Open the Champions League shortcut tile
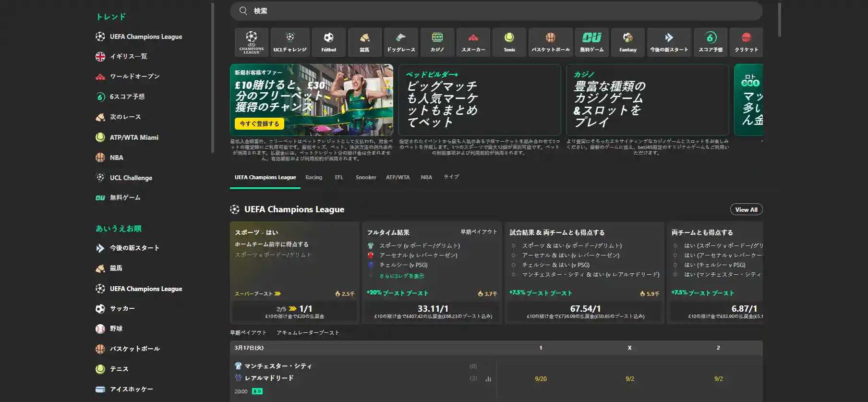Viewport: 868px width, 402px height. (252, 42)
